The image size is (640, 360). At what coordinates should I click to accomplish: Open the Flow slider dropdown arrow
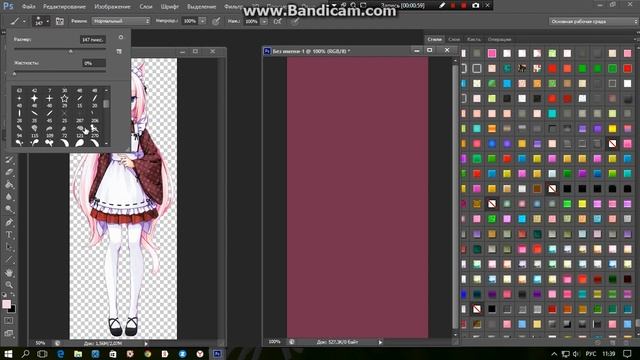(x=264, y=21)
